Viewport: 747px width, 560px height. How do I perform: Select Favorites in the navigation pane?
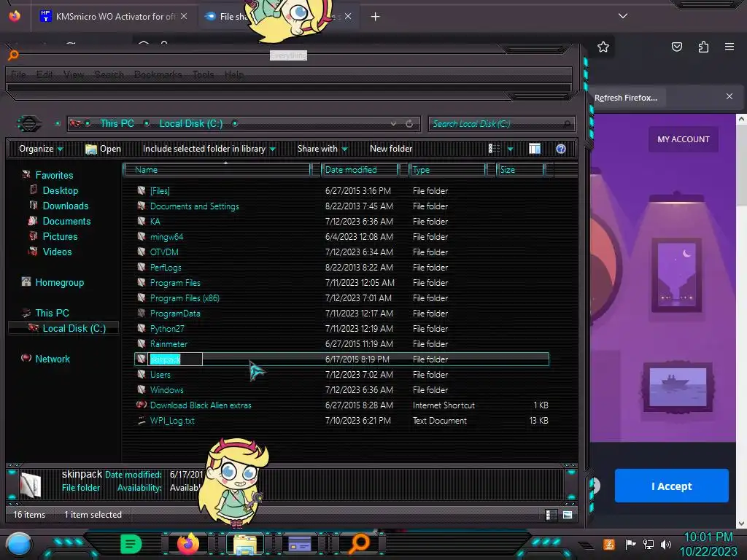point(54,175)
